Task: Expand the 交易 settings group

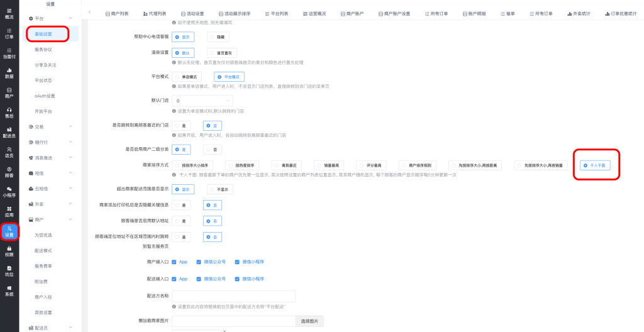Action: [x=50, y=126]
